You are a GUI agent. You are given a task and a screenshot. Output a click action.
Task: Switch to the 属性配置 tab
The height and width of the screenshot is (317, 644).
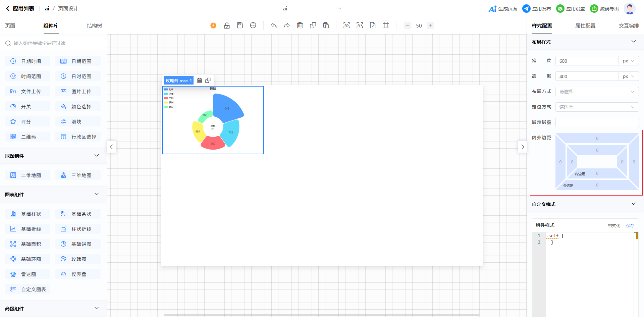tap(585, 26)
